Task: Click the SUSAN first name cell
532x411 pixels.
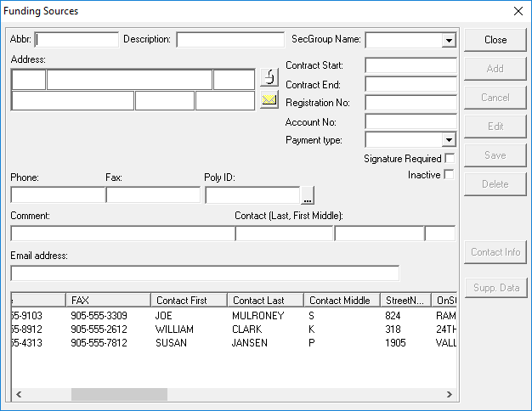Action: [x=171, y=343]
